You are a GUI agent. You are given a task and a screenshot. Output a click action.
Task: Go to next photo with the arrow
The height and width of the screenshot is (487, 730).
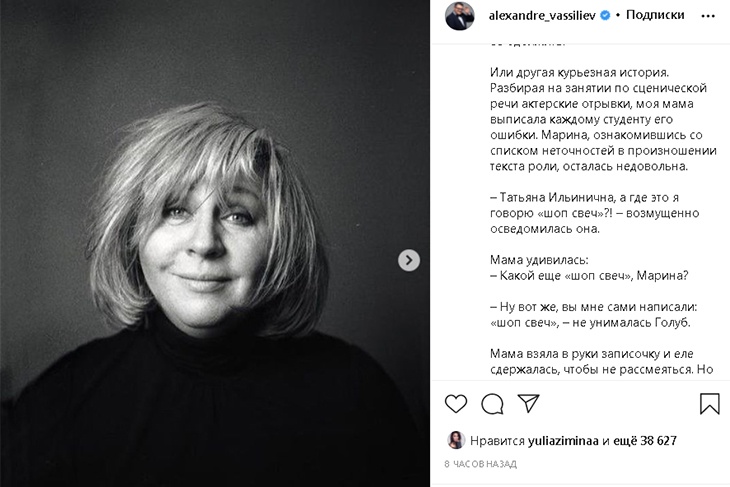(409, 260)
